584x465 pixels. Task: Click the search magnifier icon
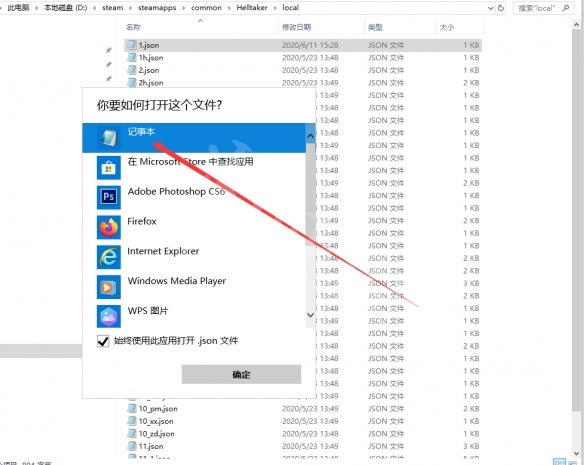coord(566,8)
